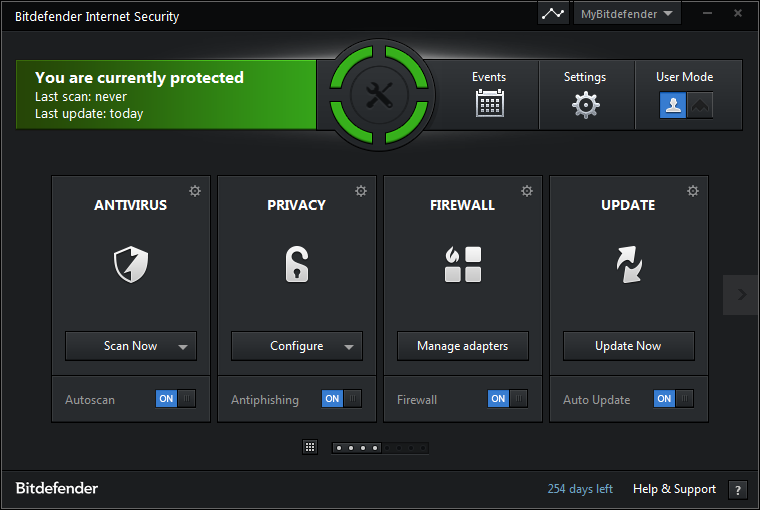Click the Firewall module icon
This screenshot has height=510, width=760.
coord(463,265)
